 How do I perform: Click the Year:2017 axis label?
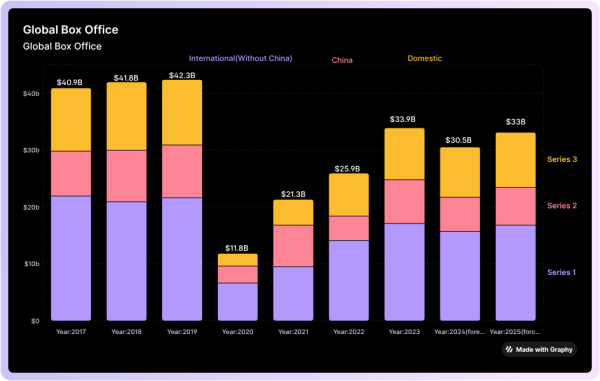(x=71, y=332)
